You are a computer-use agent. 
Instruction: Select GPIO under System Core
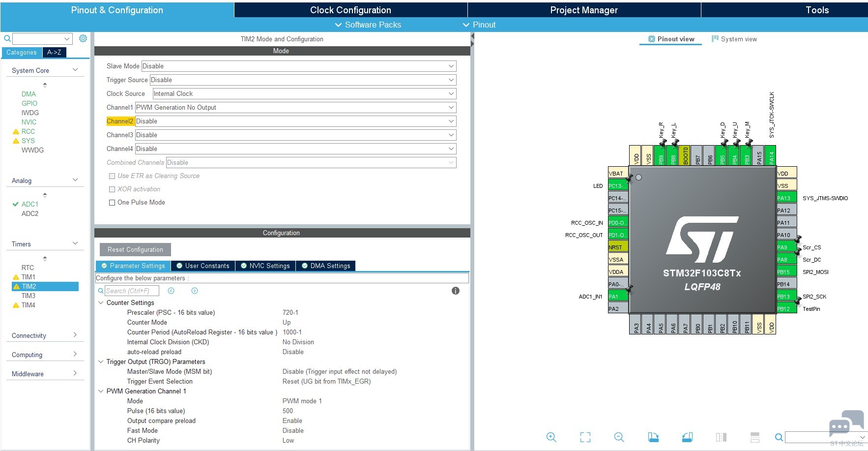point(29,103)
